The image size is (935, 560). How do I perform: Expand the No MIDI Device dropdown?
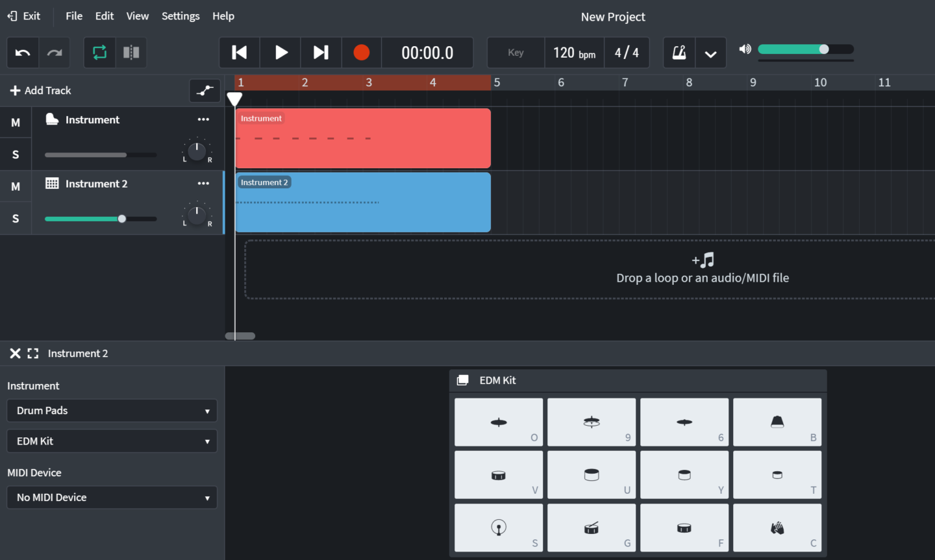point(112,498)
